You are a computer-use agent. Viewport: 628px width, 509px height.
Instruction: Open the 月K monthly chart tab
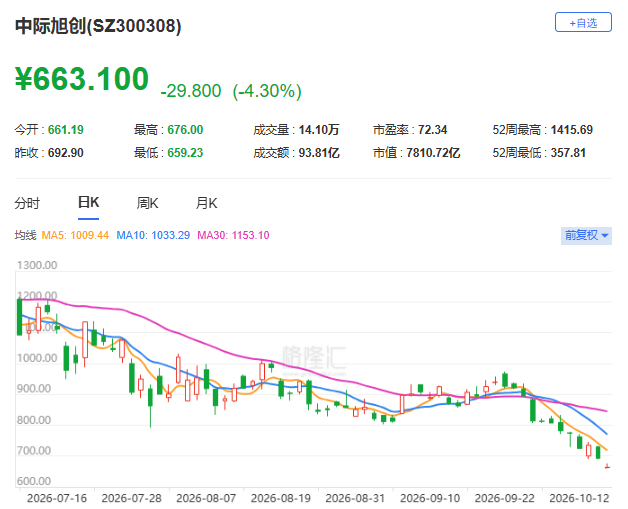coord(206,203)
